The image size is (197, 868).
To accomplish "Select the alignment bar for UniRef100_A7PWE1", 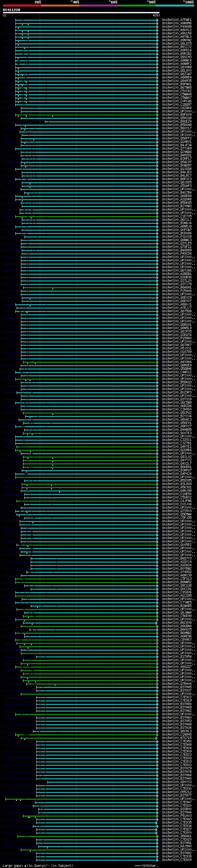I will coord(86,20).
